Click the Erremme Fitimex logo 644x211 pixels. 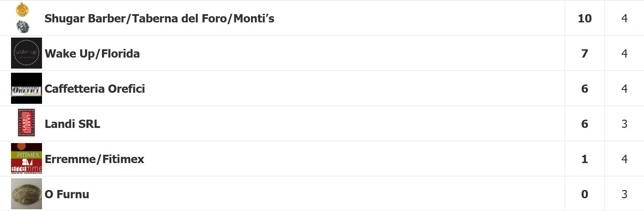click(x=27, y=159)
